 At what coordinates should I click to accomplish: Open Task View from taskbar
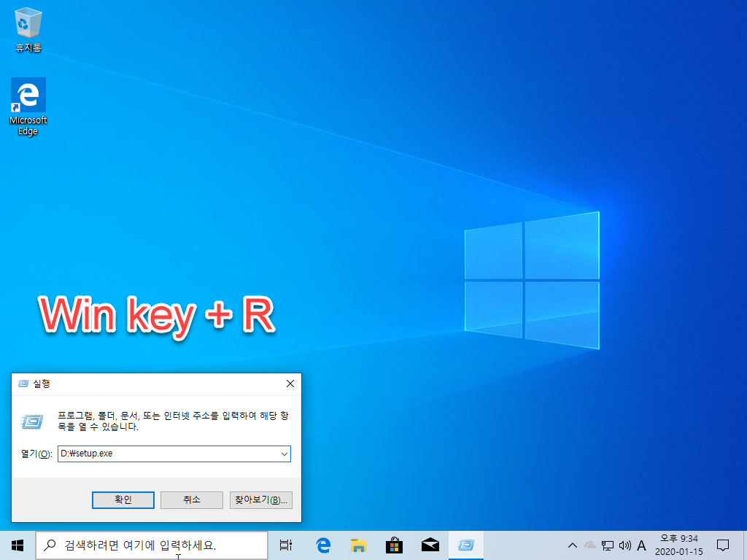click(286, 545)
